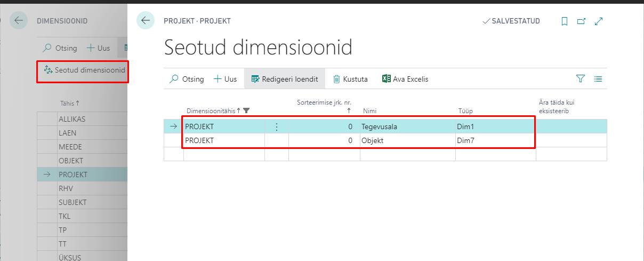
Task: Open the Tüüp column header menu
Action: tap(465, 111)
